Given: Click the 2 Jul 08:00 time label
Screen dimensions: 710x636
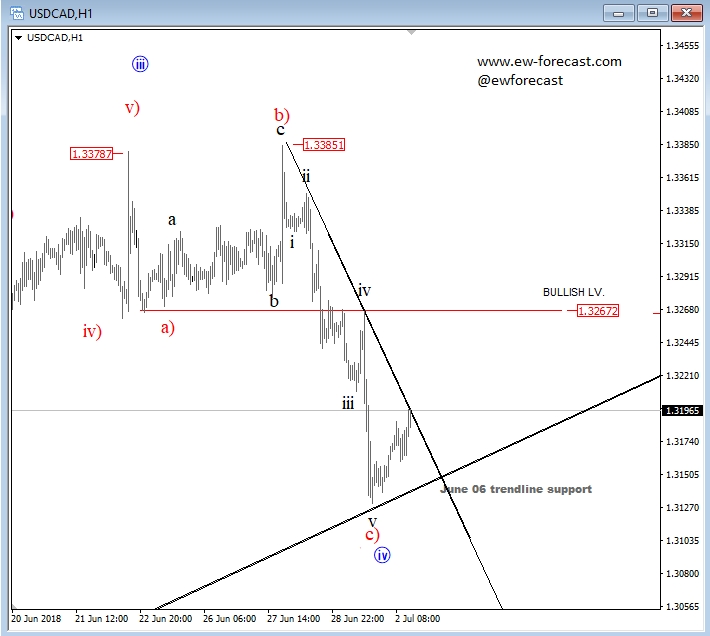Looking at the screenshot, I should (x=417, y=619).
